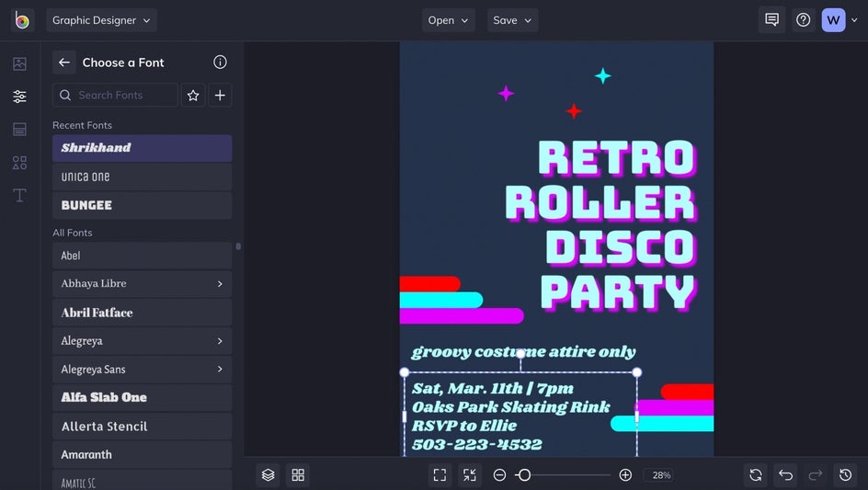Click the back arrow in Choose a Font

point(64,63)
